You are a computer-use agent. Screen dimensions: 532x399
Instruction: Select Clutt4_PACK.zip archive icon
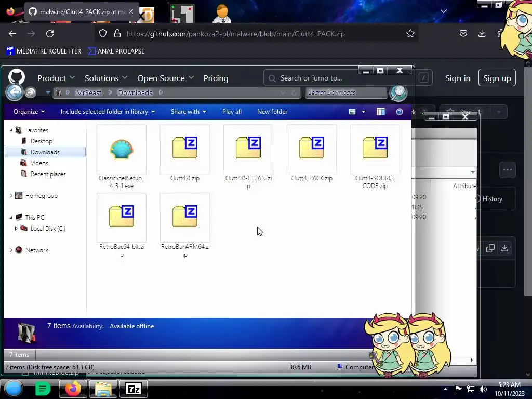click(312, 148)
